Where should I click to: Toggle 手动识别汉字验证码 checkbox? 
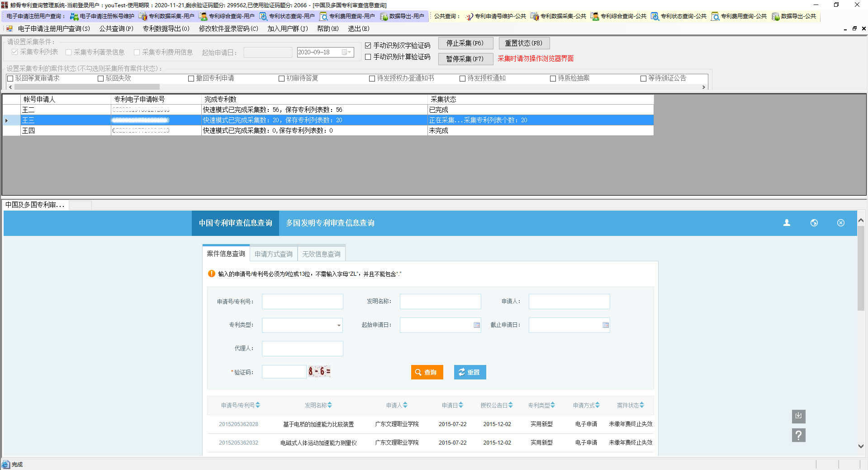point(368,45)
